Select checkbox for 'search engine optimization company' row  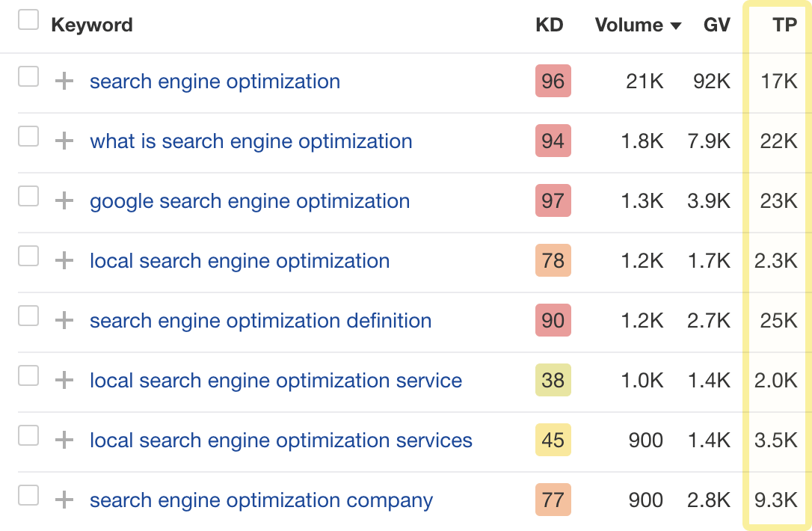[x=28, y=495]
